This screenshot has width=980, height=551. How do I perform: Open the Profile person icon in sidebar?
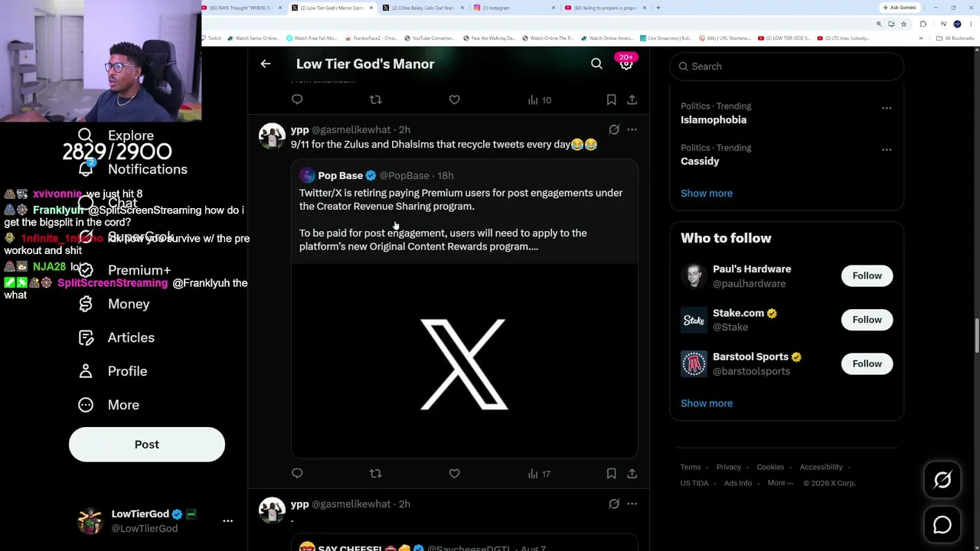coord(86,371)
